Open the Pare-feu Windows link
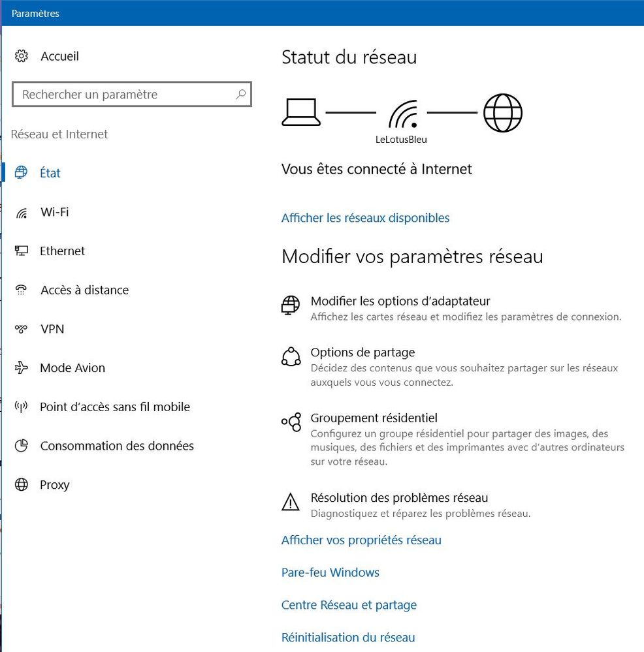The width and height of the screenshot is (644, 652). (x=330, y=572)
